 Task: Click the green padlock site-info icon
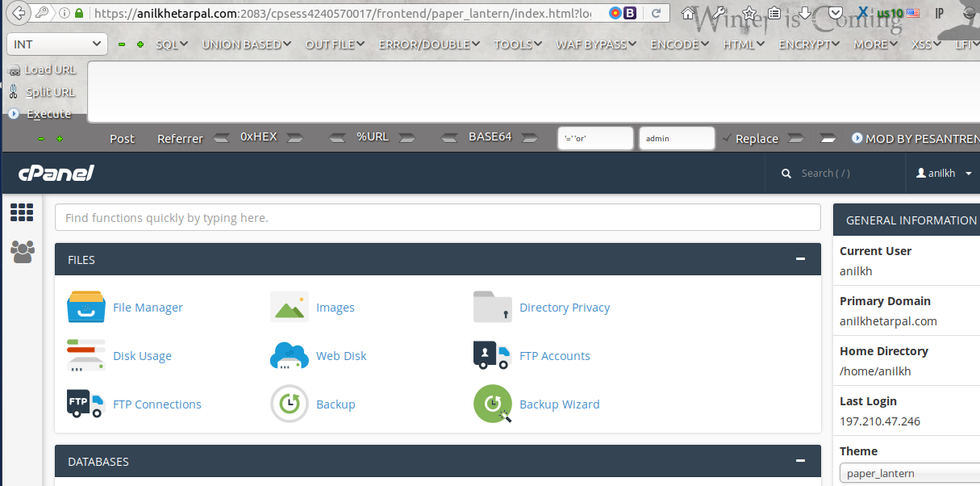point(78,13)
